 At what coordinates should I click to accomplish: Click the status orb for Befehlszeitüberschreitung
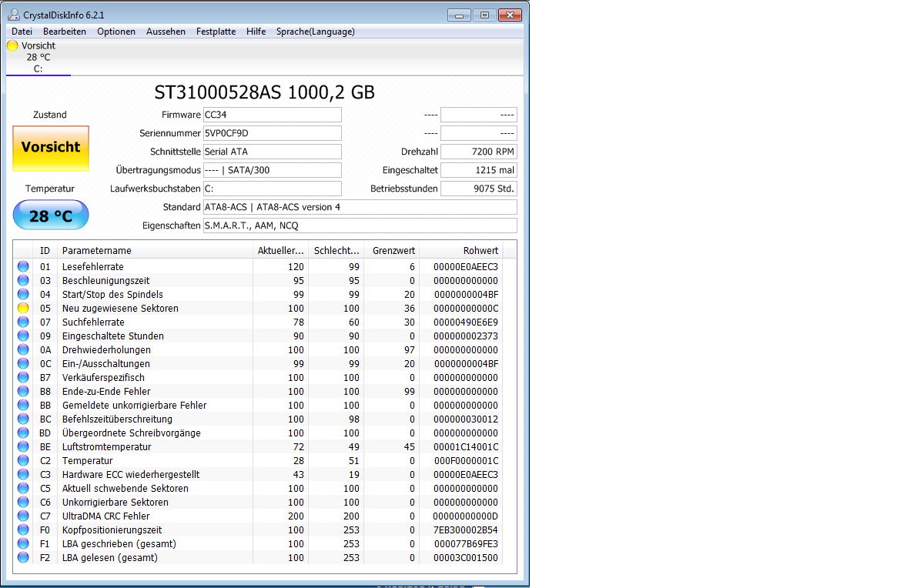tap(23, 419)
